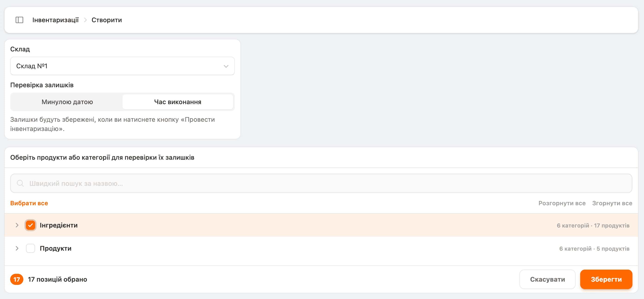Select the Минулою датою tab
The height and width of the screenshot is (299, 644).
(67, 102)
